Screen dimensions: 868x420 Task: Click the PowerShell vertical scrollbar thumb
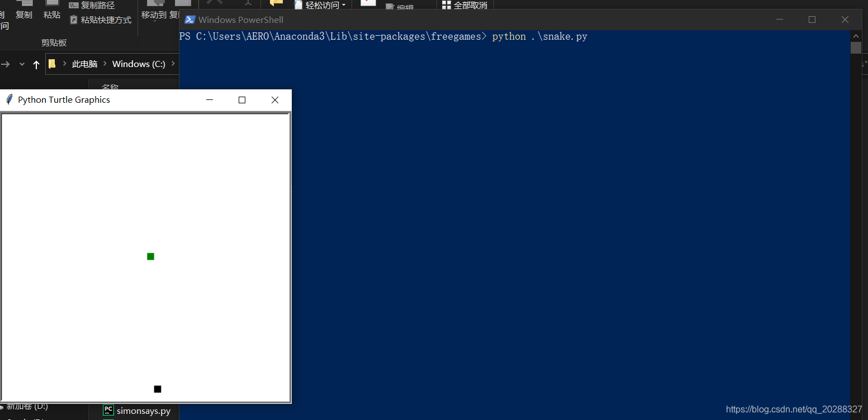click(856, 47)
